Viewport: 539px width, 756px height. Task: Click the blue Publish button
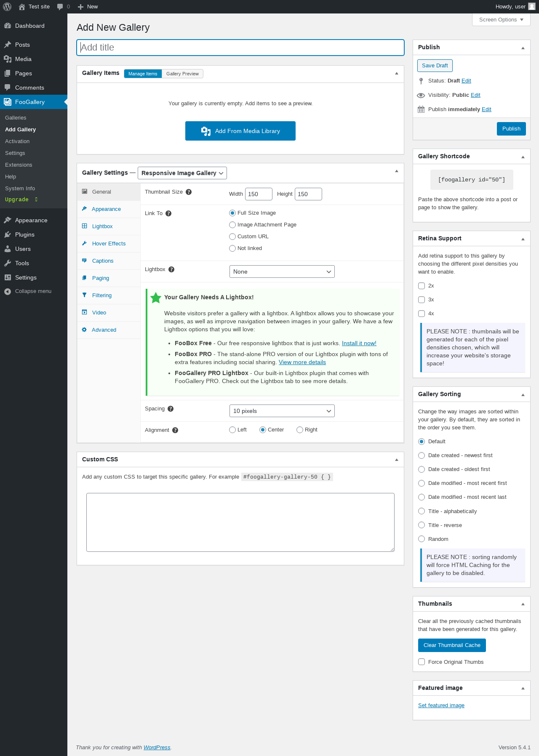coord(511,129)
